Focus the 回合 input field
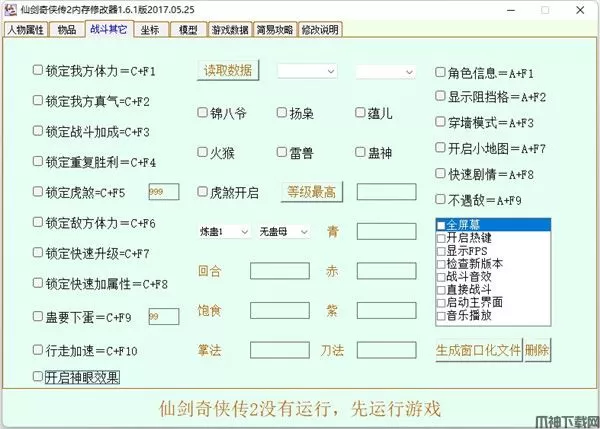Image resolution: width=600 pixels, height=429 pixels. coord(280,271)
